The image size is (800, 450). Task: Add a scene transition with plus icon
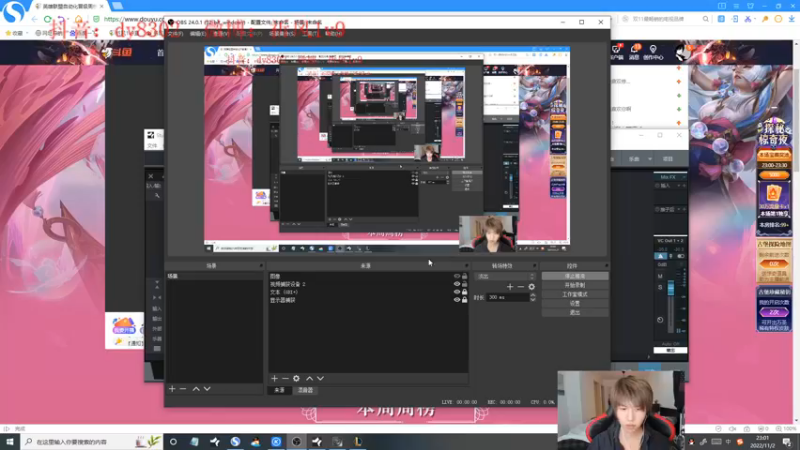click(x=510, y=287)
